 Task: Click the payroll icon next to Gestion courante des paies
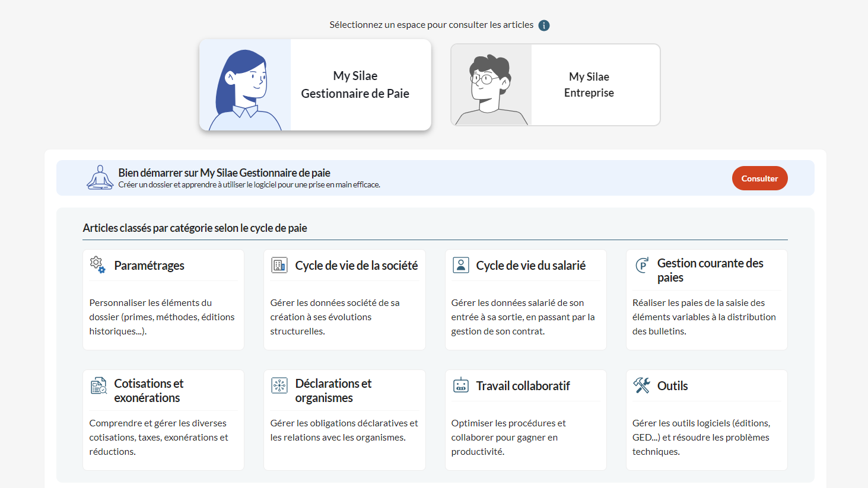point(641,265)
